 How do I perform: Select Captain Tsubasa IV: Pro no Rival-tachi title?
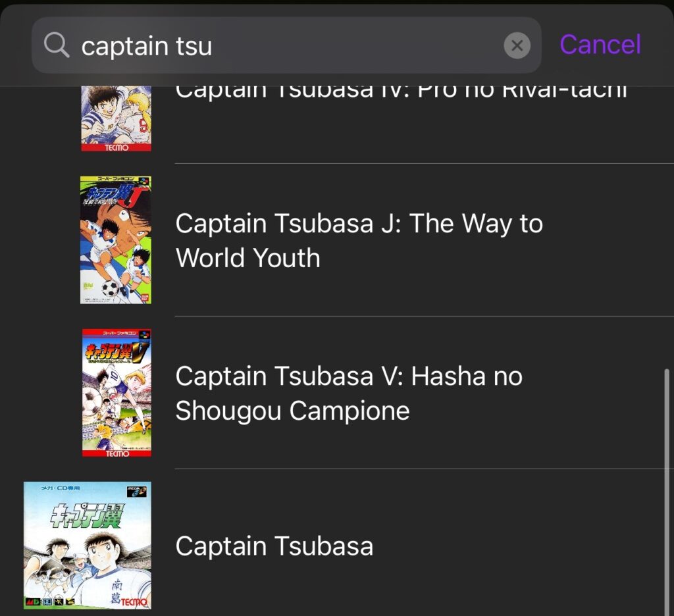(400, 92)
